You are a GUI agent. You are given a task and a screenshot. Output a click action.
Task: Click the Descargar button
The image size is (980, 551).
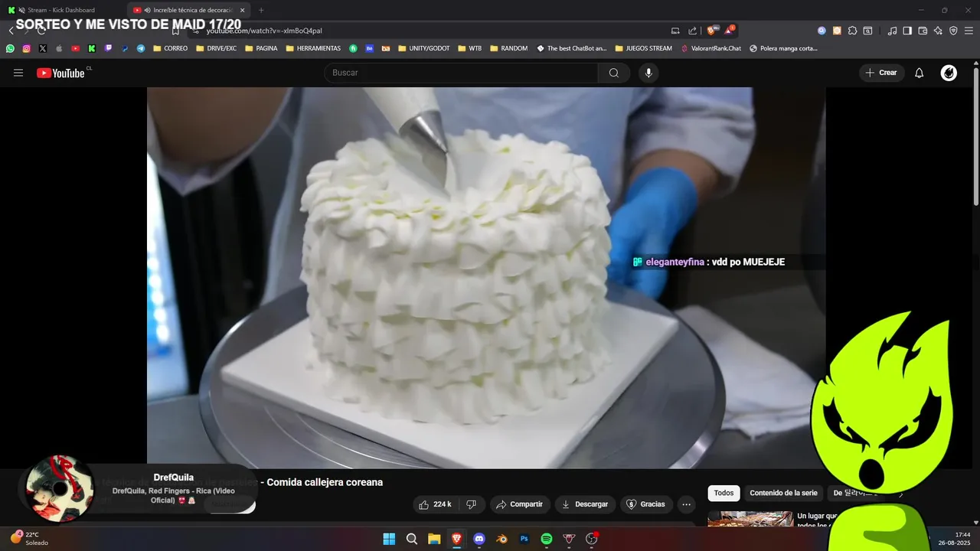click(585, 504)
